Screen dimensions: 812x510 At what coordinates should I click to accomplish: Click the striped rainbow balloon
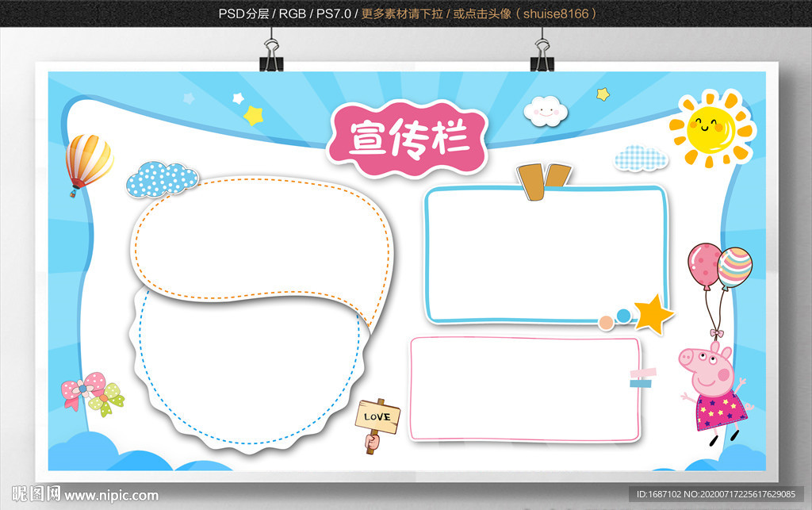pyautogui.click(x=734, y=267)
